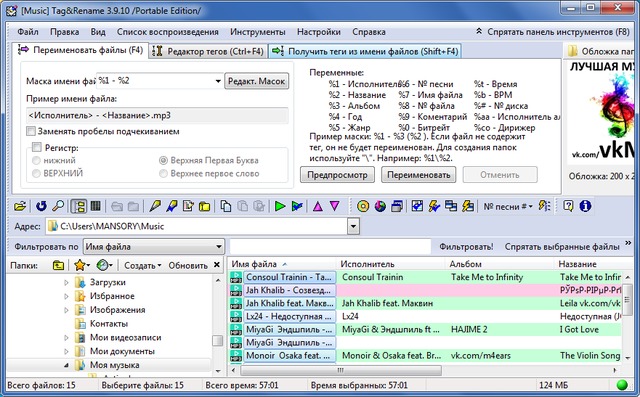
Task: Click the star favorites icon in the Папки bar
Action: tap(80, 266)
